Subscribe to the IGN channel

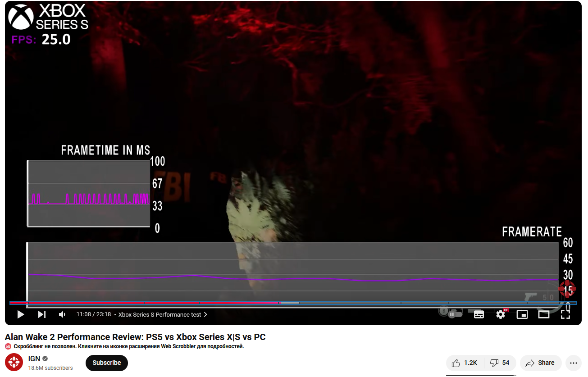point(107,363)
